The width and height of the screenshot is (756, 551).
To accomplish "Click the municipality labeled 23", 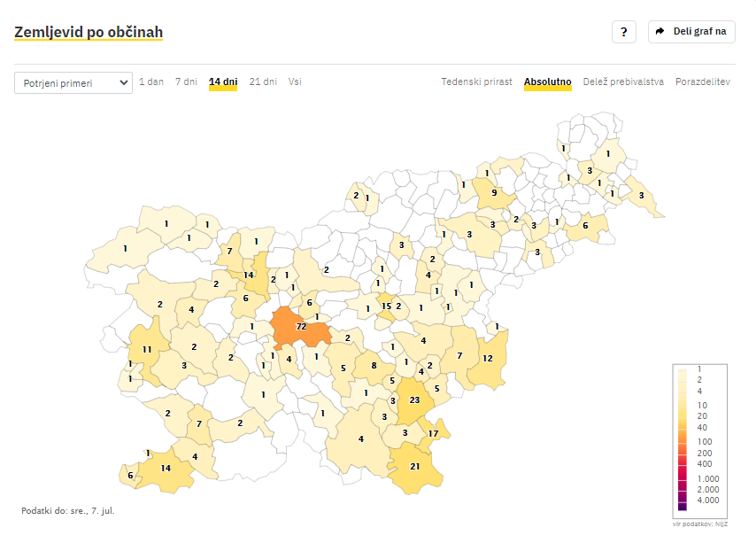I will tap(413, 400).
